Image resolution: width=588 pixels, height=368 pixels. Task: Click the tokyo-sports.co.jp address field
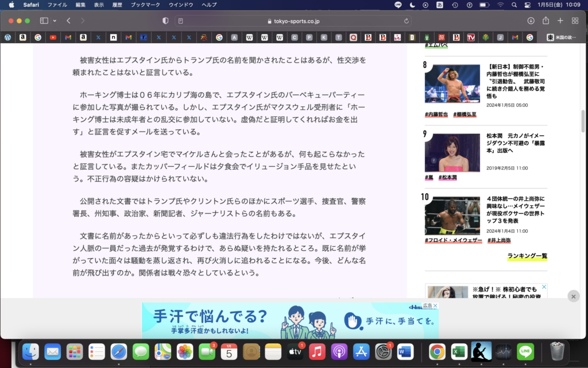(293, 21)
